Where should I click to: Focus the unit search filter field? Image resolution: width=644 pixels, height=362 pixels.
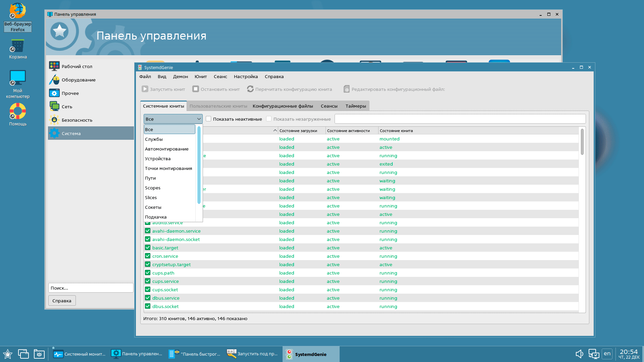point(460,119)
